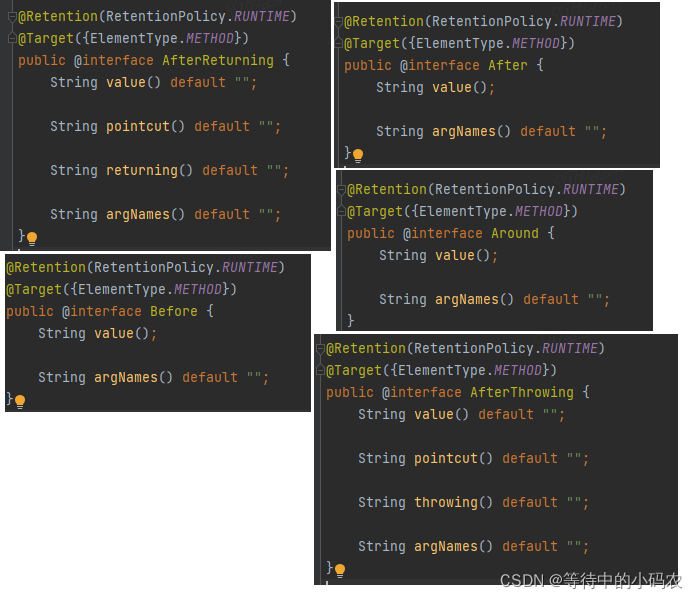Collapse the @Target fold marker in After snippet
698x599 pixels.
coord(339,44)
